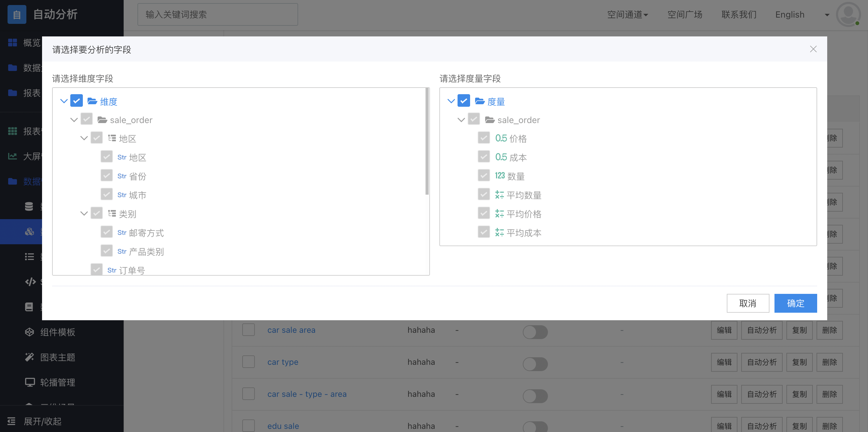Click the 轮播管理 monitor icon
Screen dimensions: 868x432
(29, 382)
